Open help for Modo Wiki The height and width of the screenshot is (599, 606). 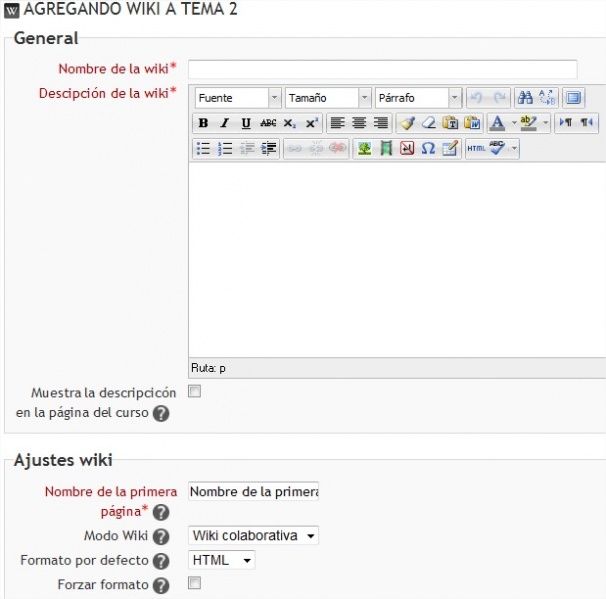pos(161,537)
